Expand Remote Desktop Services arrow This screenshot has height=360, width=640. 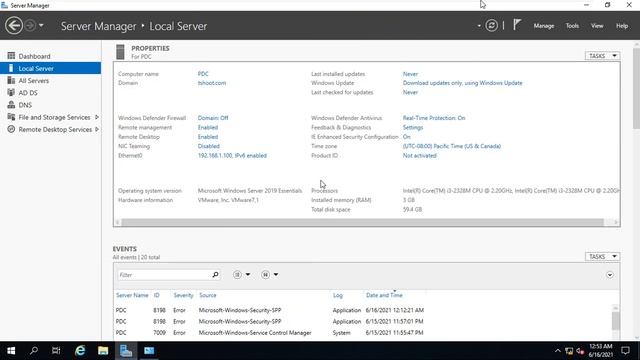[97, 129]
